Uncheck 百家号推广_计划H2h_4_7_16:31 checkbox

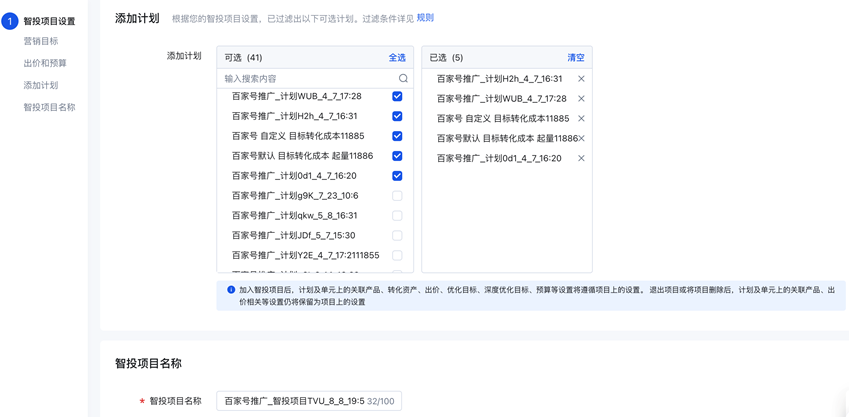coord(397,117)
